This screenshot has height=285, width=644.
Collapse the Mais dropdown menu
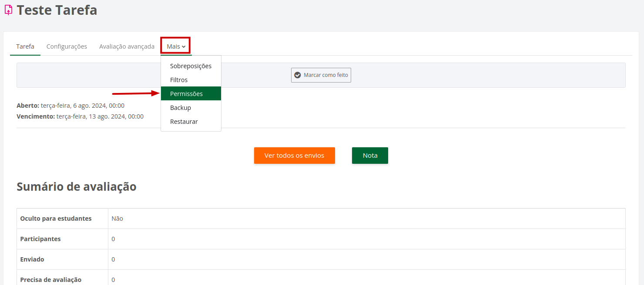point(176,46)
